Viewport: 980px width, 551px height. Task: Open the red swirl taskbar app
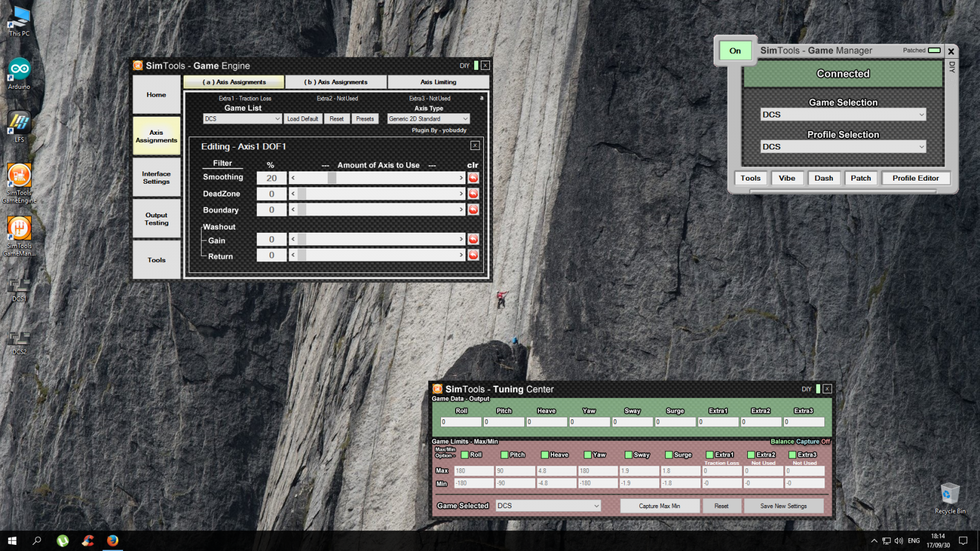point(88,541)
